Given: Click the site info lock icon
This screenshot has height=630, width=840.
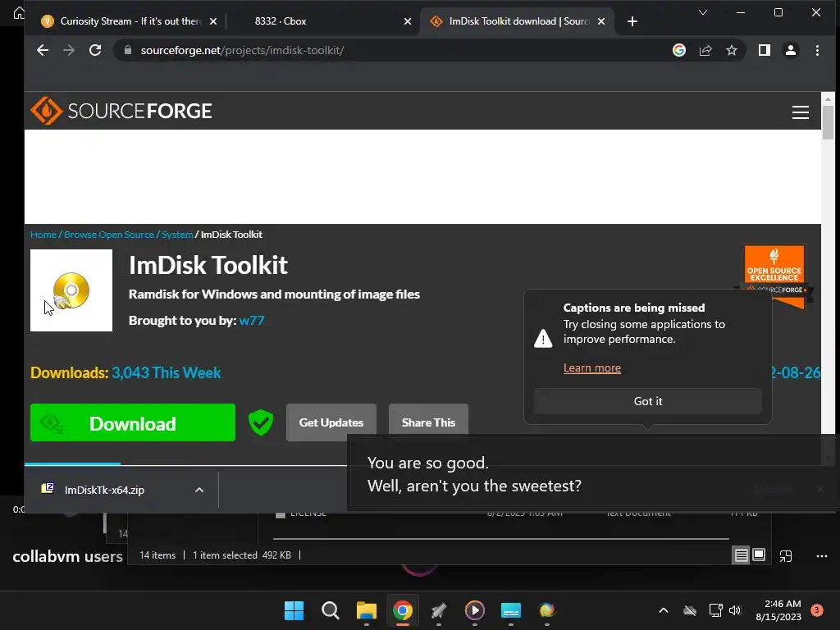Looking at the screenshot, I should coord(127,50).
